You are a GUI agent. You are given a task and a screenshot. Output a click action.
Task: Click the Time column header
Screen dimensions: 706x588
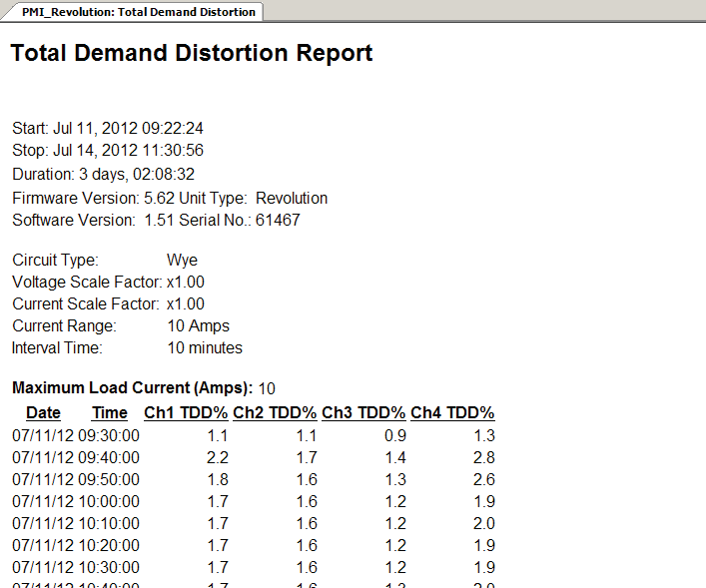click(x=110, y=413)
